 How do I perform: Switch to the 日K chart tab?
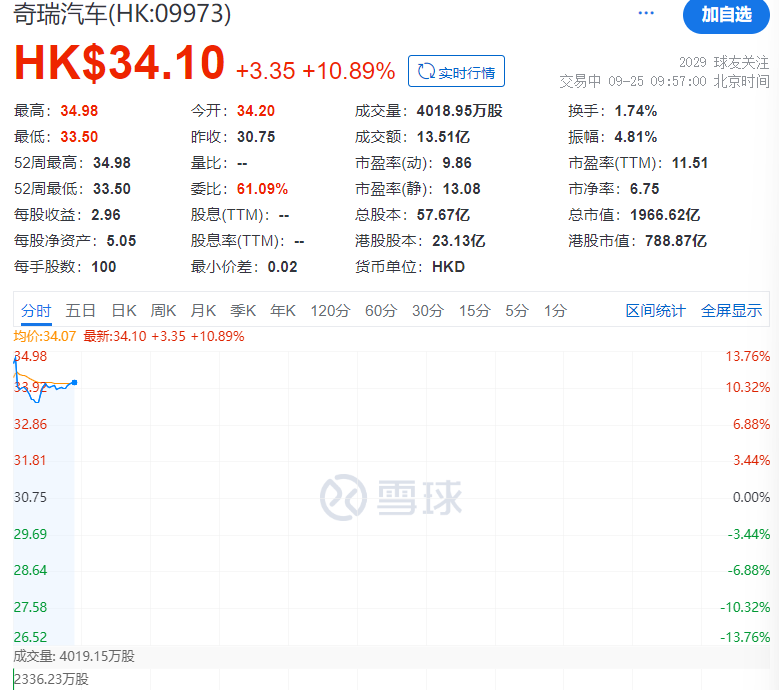pyautogui.click(x=124, y=311)
